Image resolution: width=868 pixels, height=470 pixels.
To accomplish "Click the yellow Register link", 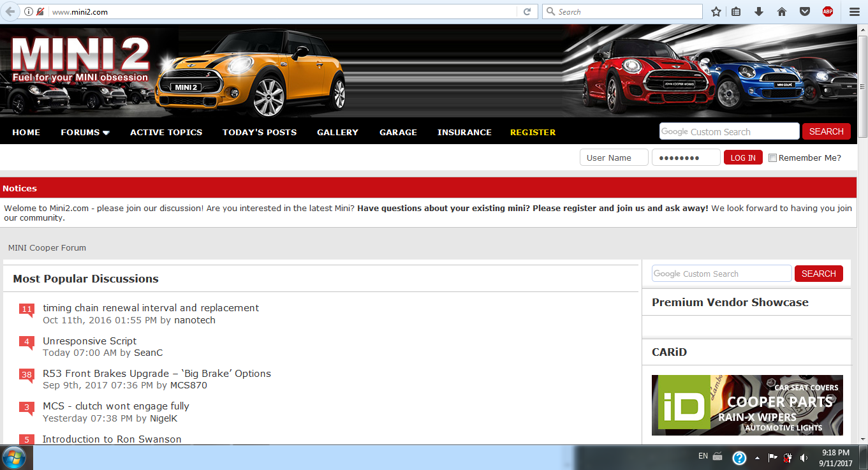I will pos(533,132).
